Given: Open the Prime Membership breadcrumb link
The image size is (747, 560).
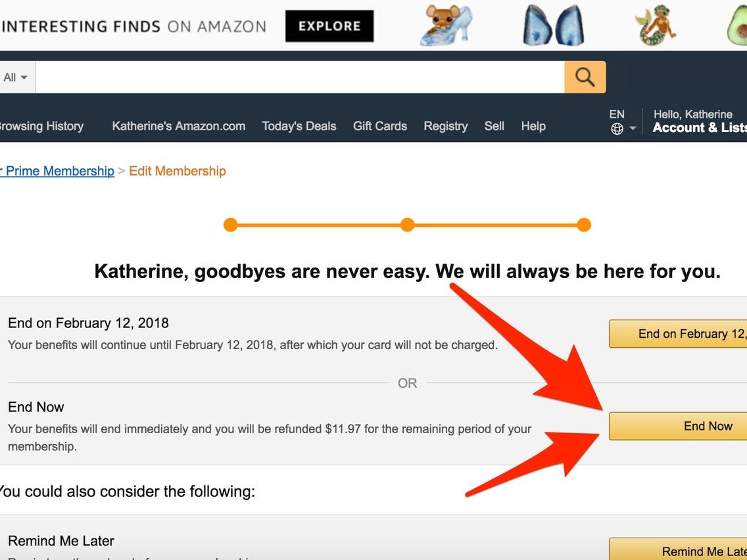Looking at the screenshot, I should click(57, 171).
